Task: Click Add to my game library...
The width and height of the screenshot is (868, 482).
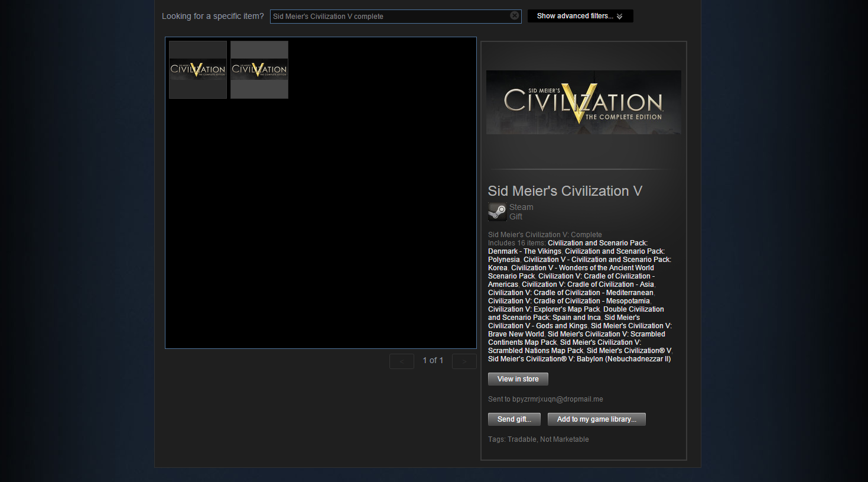Action: [597, 419]
